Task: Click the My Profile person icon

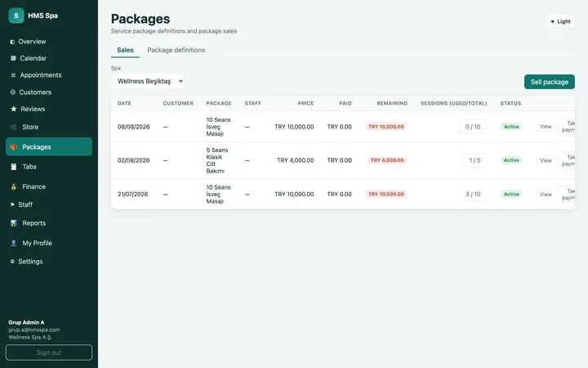Action: (x=14, y=243)
